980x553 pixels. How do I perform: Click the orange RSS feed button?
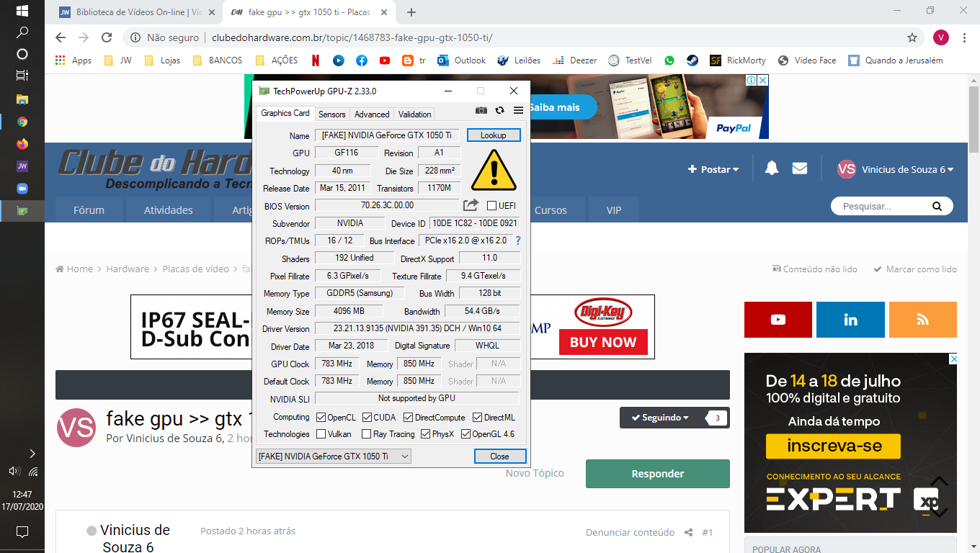pyautogui.click(x=923, y=320)
